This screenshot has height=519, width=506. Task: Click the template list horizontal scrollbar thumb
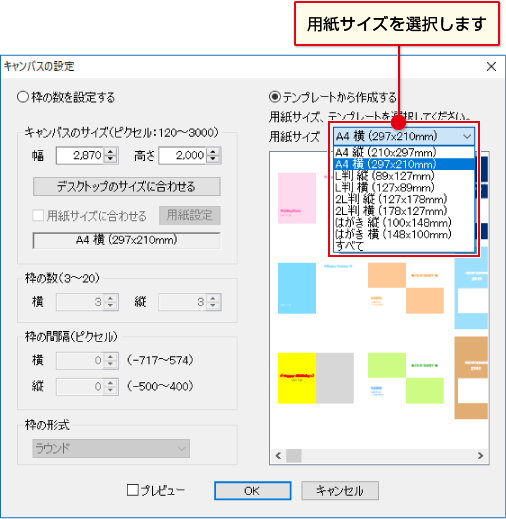tap(294, 456)
